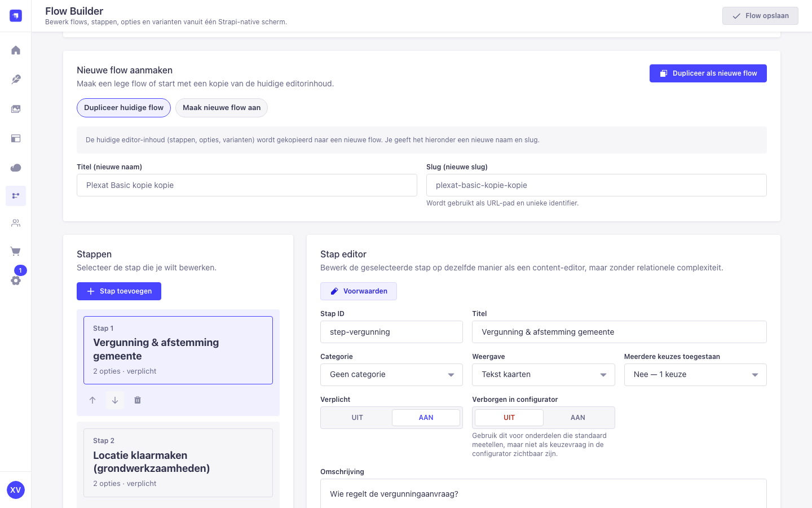Click the Flow Builder page title
Image resolution: width=812 pixels, height=508 pixels.
74,11
